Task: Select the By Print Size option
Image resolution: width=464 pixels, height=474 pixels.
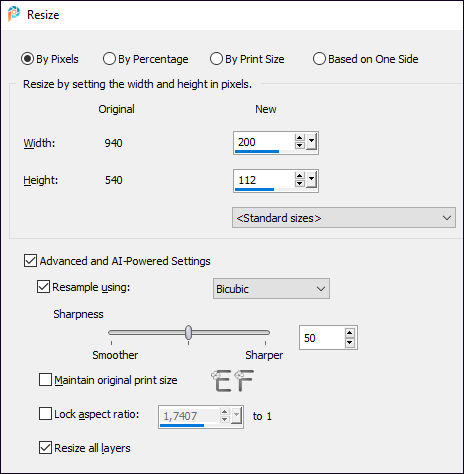Action: click(x=247, y=59)
